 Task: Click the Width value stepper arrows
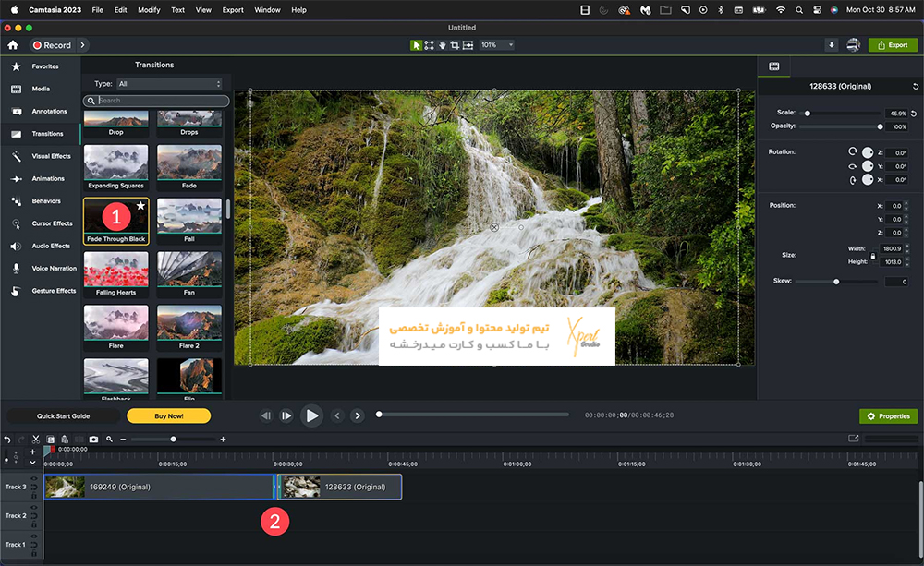(x=906, y=248)
